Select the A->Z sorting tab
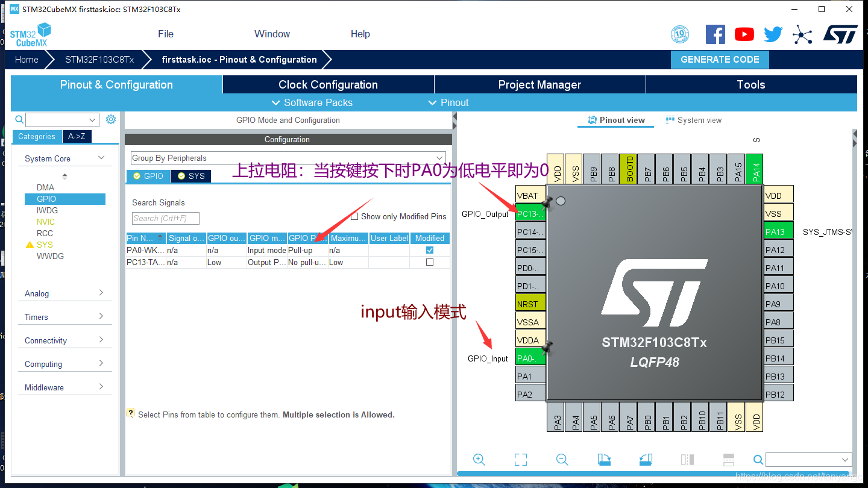This screenshot has height=488, width=868. 77,137
